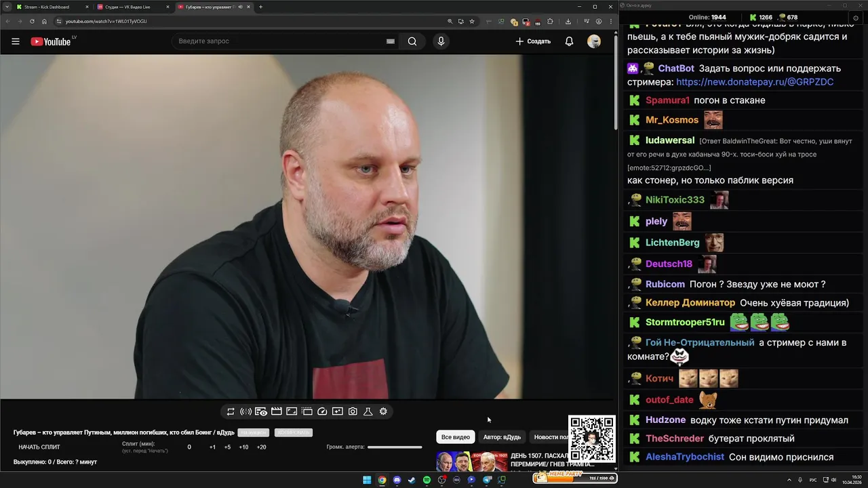The height and width of the screenshot is (488, 868).
Task: Add +1 minute to split
Action: point(212,447)
